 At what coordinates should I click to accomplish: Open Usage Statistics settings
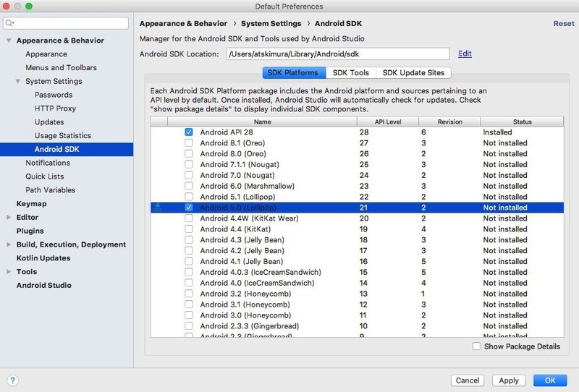coord(63,136)
